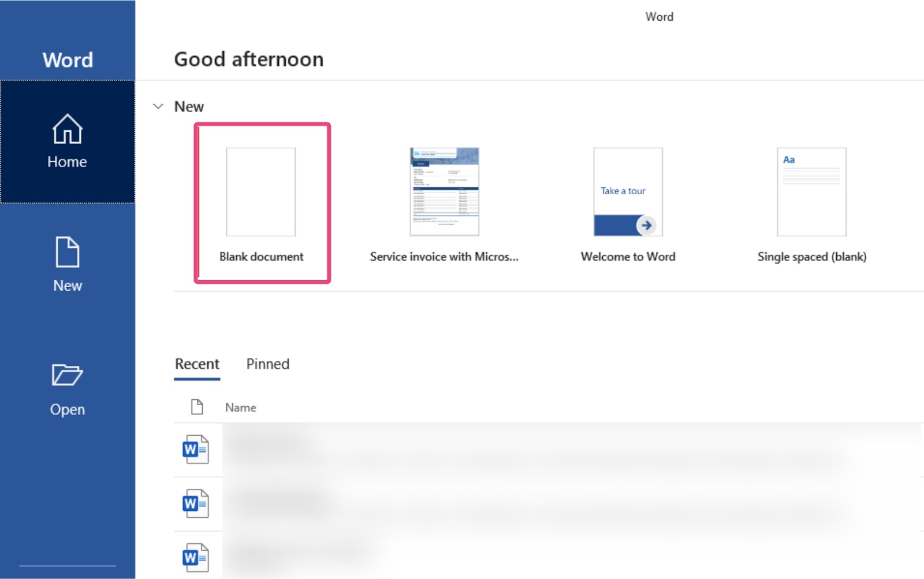The height and width of the screenshot is (579, 924).
Task: Open the second recent Word document
Action: click(547, 504)
